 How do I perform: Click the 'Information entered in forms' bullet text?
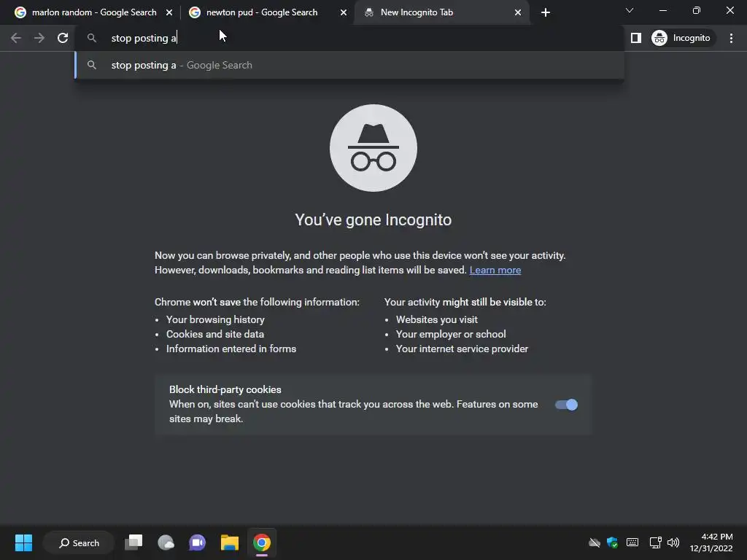tap(231, 349)
